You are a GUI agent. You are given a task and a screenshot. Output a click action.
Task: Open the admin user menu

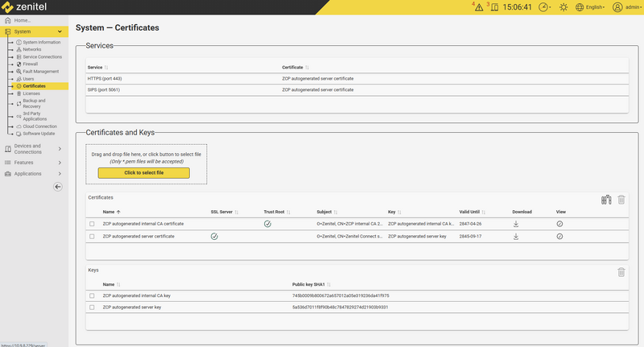(x=627, y=7)
